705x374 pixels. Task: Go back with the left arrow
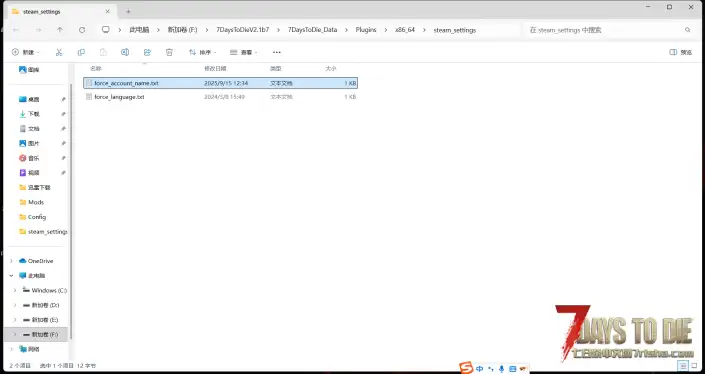tap(16, 30)
